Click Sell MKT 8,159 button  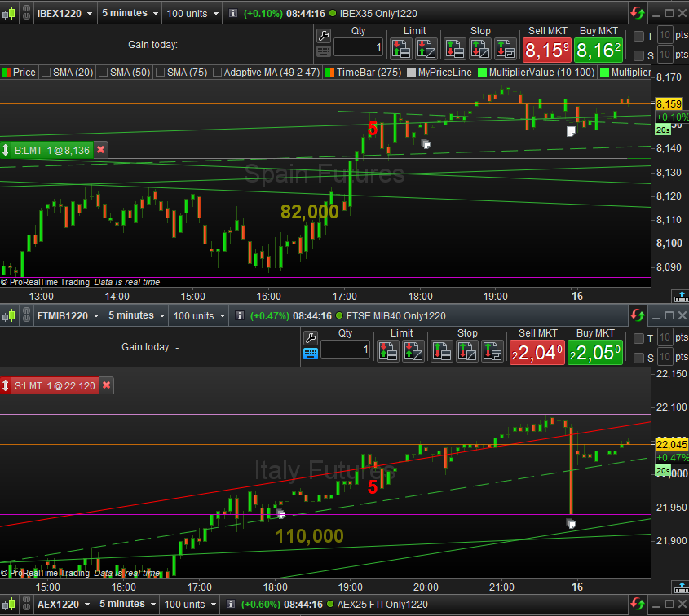(546, 50)
